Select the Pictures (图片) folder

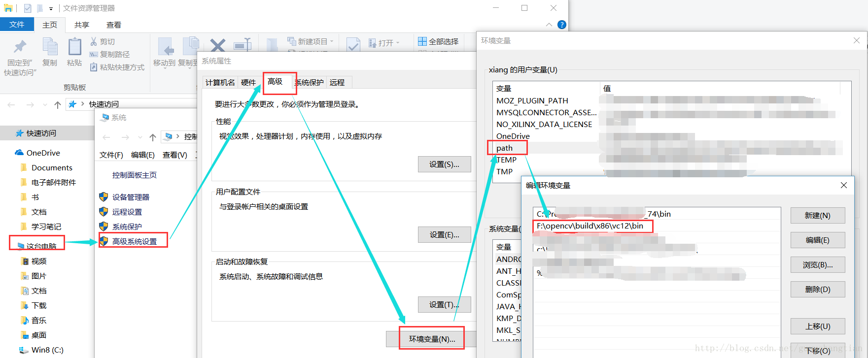click(x=34, y=276)
